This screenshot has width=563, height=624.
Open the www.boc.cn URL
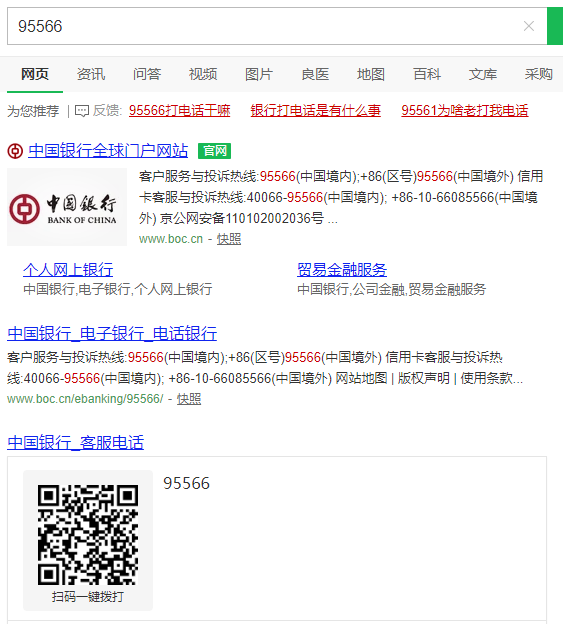171,239
